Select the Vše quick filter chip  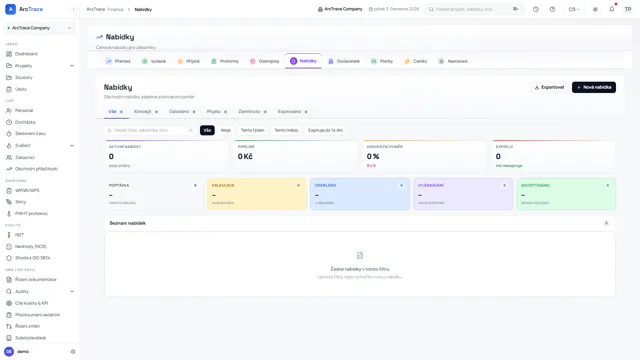[x=207, y=130]
